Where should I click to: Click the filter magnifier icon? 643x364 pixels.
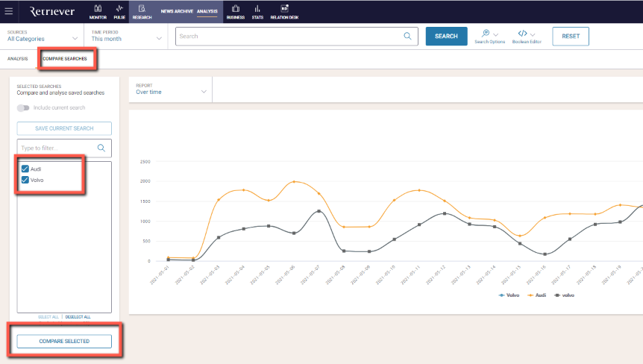point(101,148)
